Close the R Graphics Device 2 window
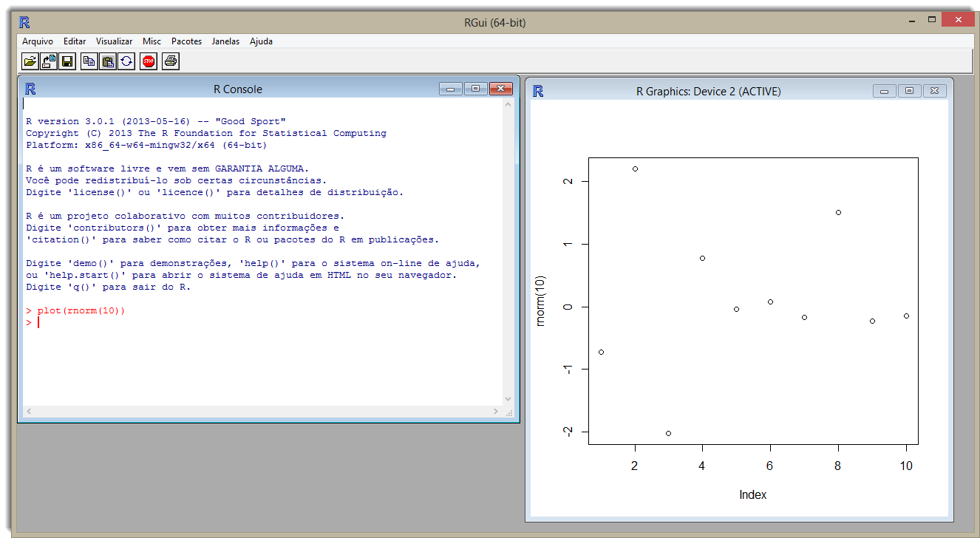 (934, 91)
